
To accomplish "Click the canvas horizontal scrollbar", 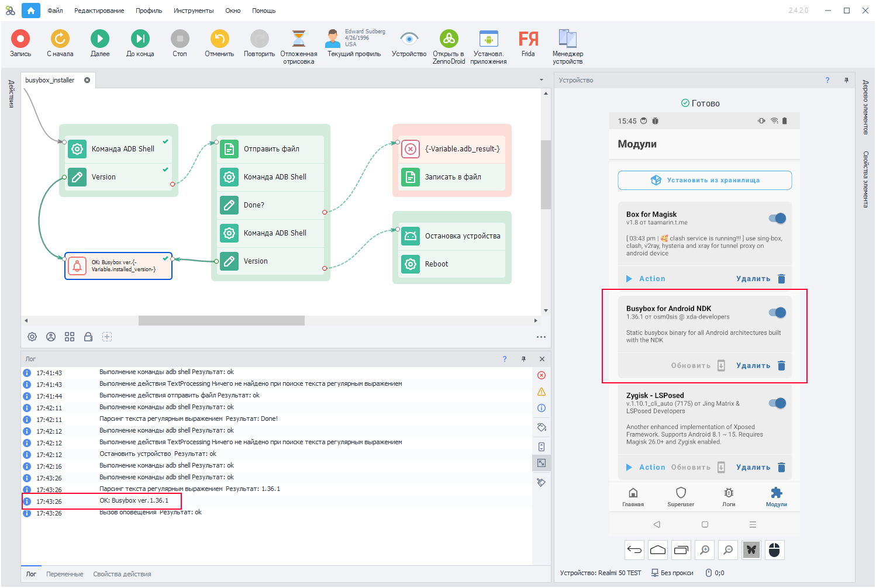I will tap(221, 320).
